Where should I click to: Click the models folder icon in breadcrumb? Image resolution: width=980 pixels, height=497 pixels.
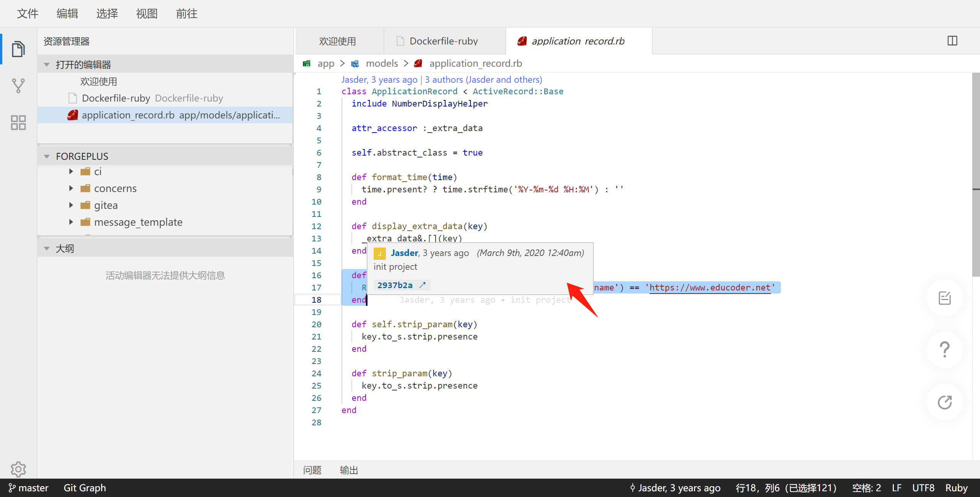pyautogui.click(x=355, y=64)
